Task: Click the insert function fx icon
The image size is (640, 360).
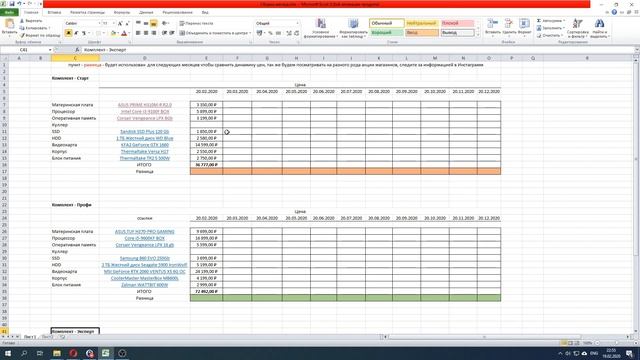Action: tap(77, 50)
